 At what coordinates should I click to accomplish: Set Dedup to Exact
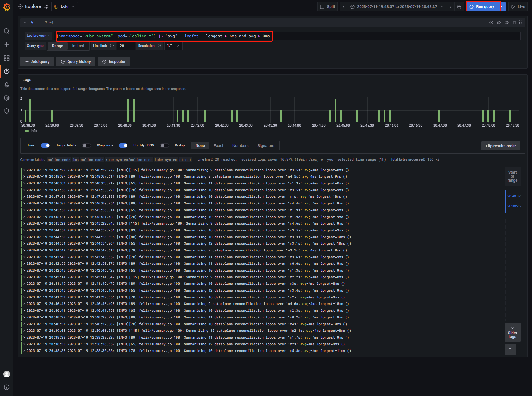click(x=218, y=146)
